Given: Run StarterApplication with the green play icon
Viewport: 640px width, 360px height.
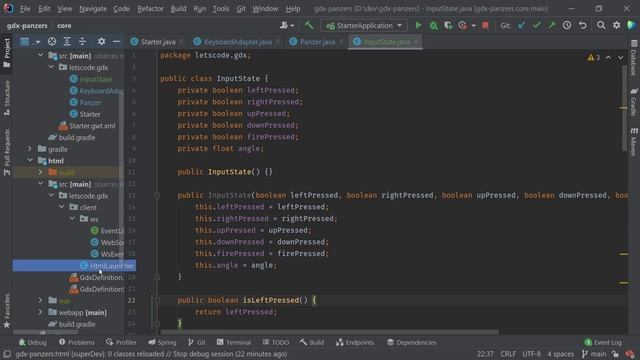Looking at the screenshot, I should 418,25.
